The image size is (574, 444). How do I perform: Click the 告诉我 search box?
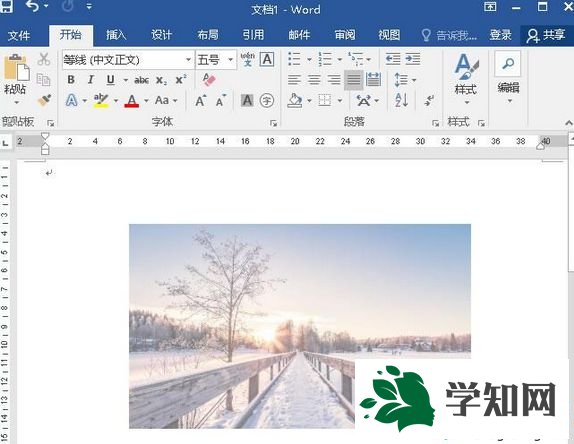pos(449,35)
